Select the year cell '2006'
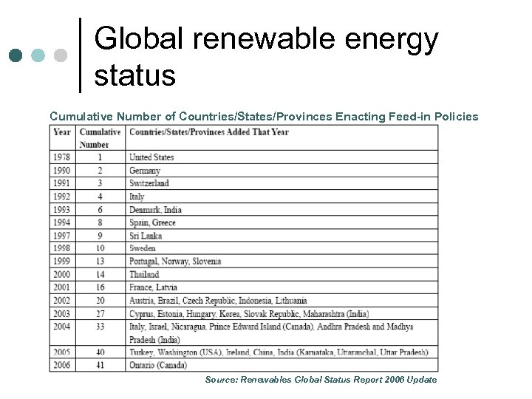 62,366
